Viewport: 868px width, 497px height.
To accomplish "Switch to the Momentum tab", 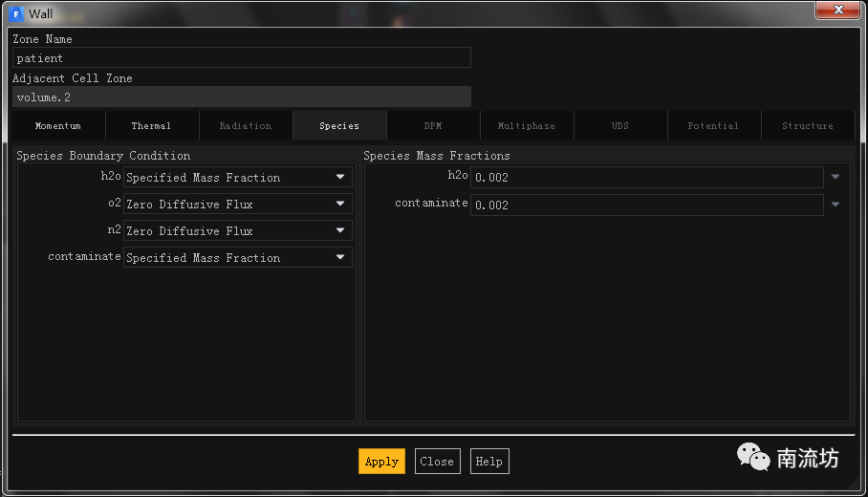I will (58, 125).
